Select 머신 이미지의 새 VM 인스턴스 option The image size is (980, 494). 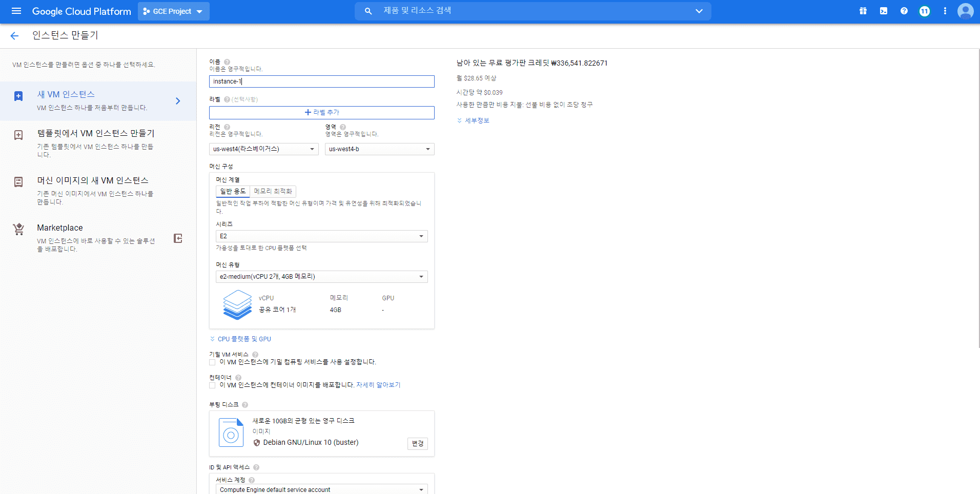98,191
